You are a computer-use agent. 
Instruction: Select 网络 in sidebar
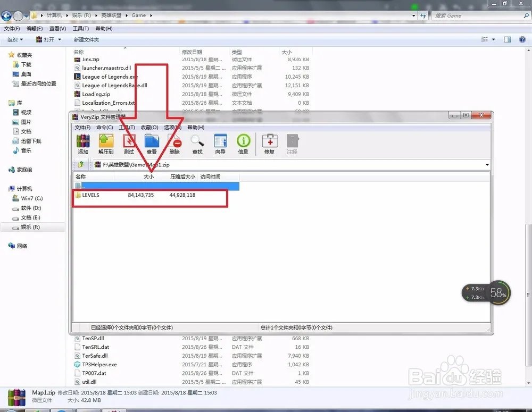click(x=18, y=246)
